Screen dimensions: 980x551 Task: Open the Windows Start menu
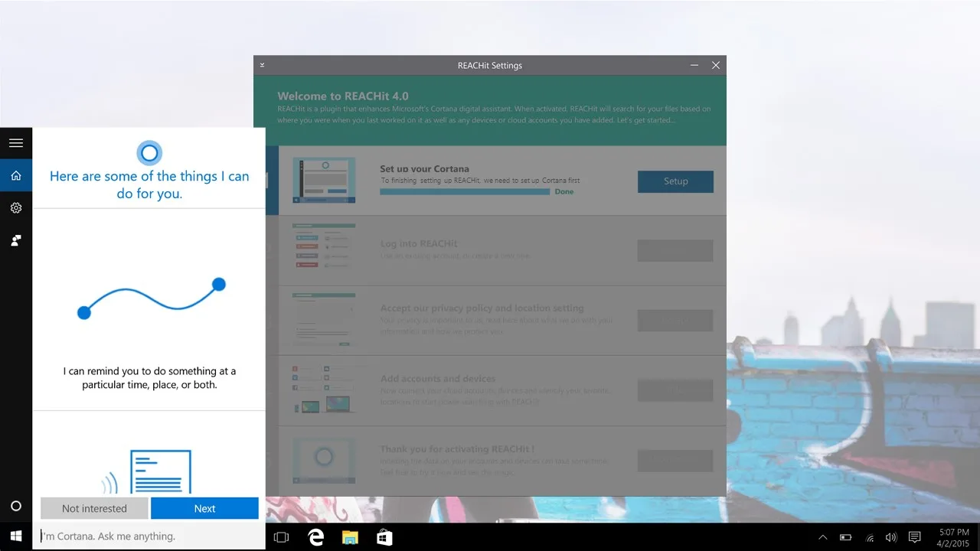click(16, 536)
